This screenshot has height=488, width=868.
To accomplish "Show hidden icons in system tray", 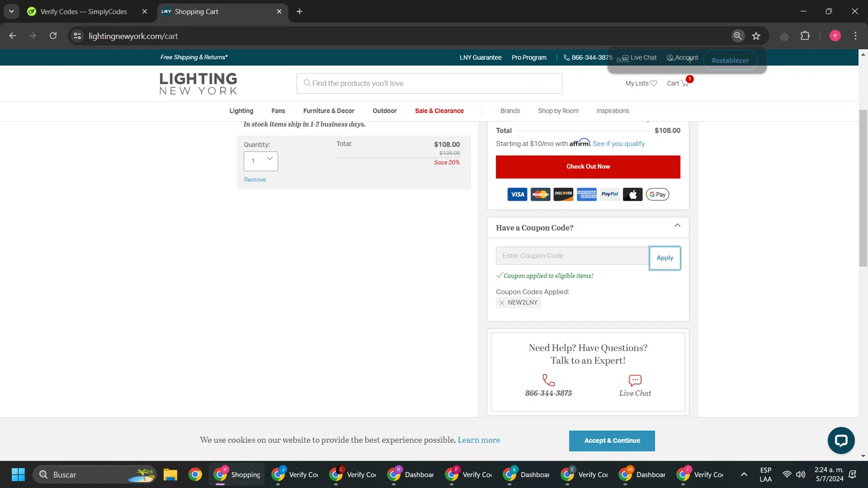I will 744,475.
